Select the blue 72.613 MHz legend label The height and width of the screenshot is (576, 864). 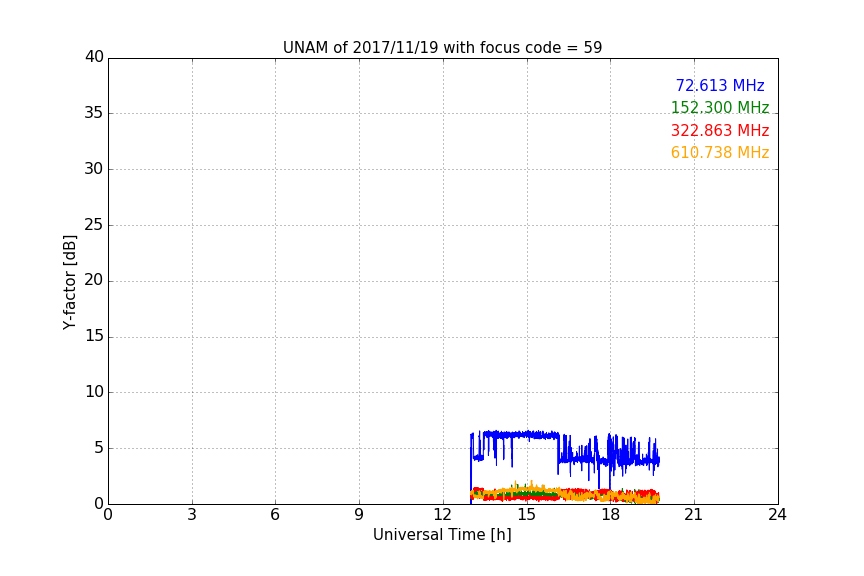click(x=720, y=85)
